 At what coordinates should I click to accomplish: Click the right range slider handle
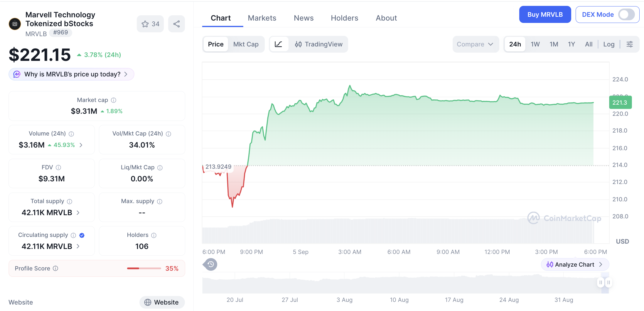(609, 282)
